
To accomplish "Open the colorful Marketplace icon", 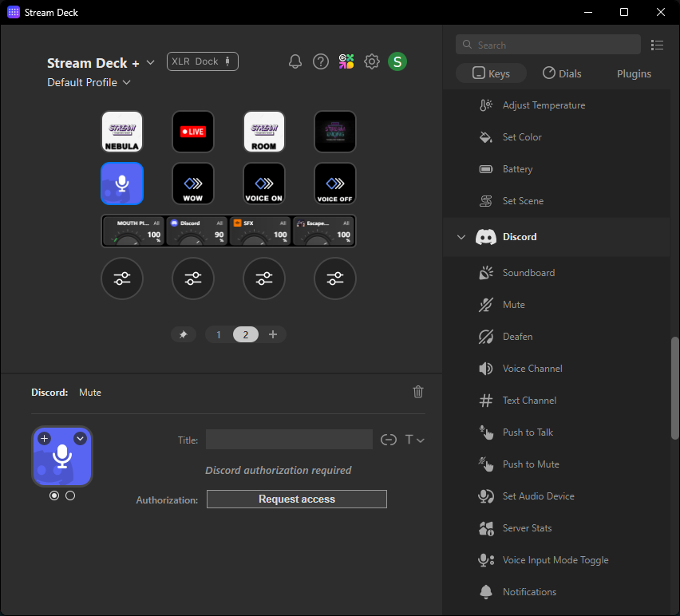I will pos(346,61).
